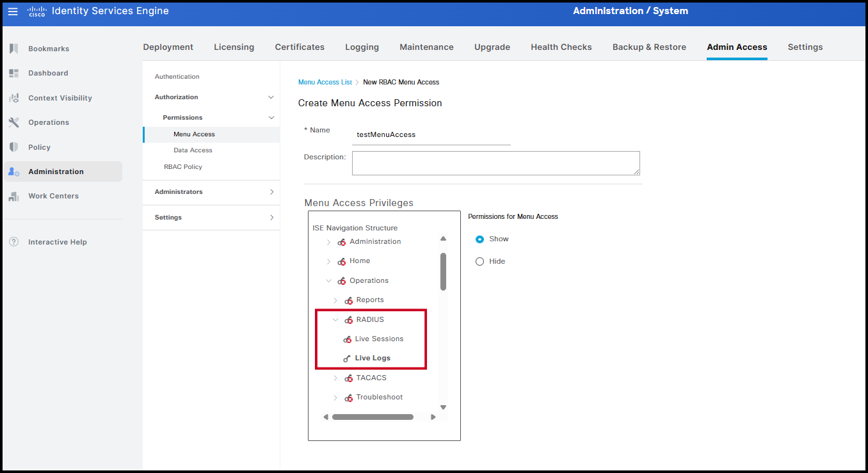Select the Show radio button
868x473 pixels.
click(479, 239)
